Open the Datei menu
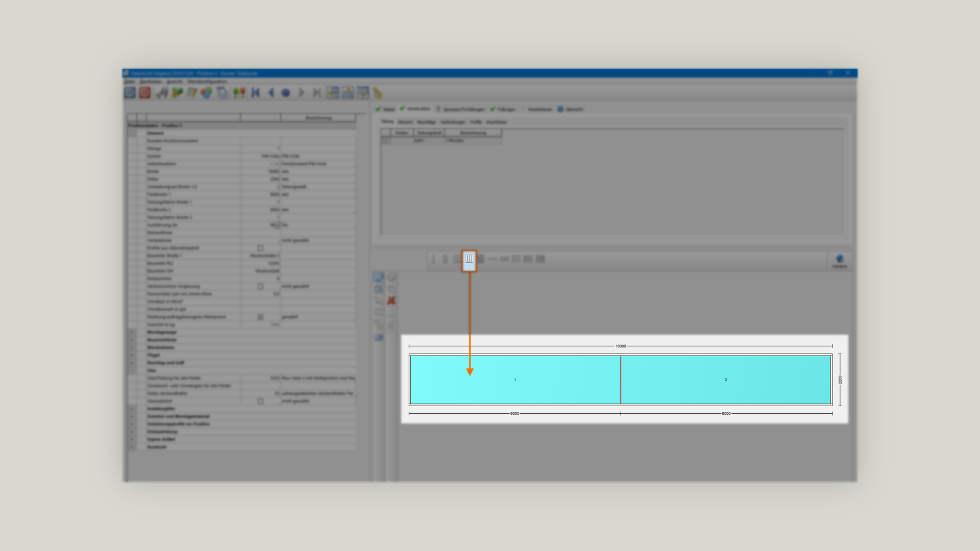 (129, 82)
